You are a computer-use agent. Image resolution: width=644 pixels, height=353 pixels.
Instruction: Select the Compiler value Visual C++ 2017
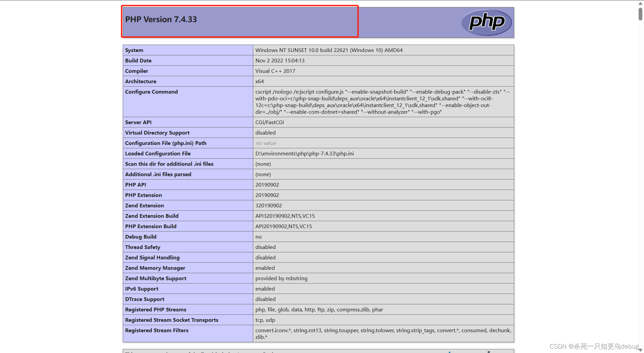(275, 71)
